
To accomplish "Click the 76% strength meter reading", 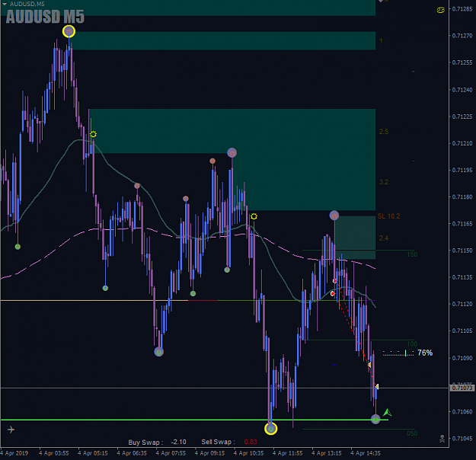I will 425,353.
